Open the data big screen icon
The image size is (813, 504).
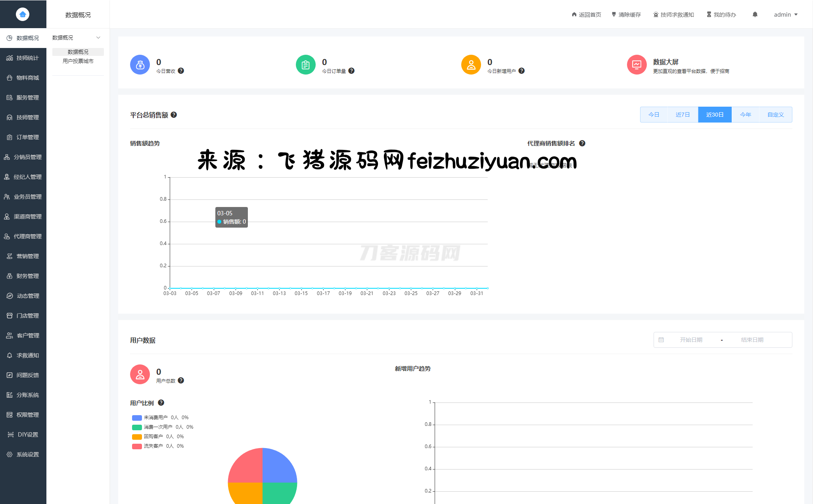tap(637, 65)
